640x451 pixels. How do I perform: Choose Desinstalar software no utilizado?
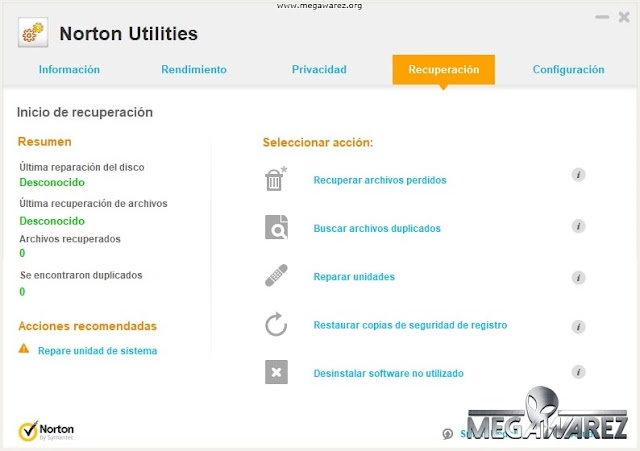(388, 373)
